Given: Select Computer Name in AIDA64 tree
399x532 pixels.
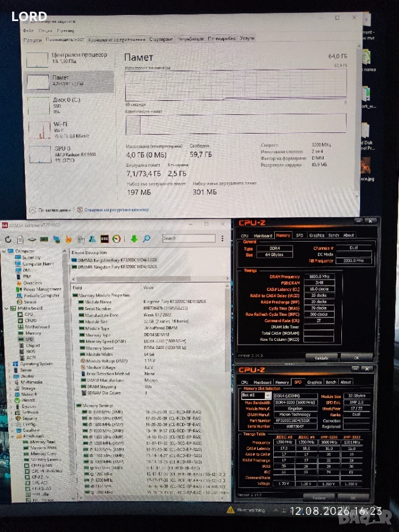Looking at the screenshot, I should point(38,264).
